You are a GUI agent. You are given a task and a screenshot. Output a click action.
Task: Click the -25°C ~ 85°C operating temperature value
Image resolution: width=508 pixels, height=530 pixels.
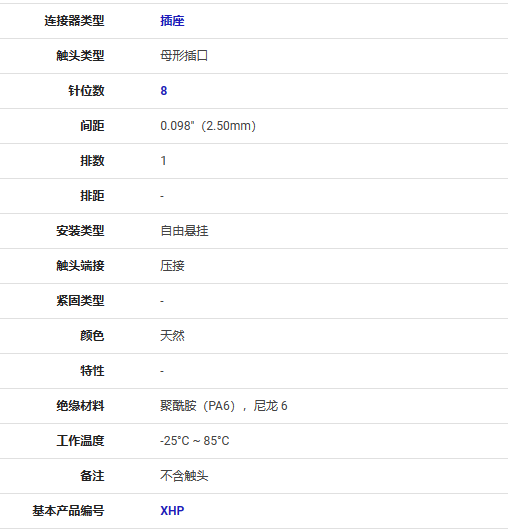(195, 441)
